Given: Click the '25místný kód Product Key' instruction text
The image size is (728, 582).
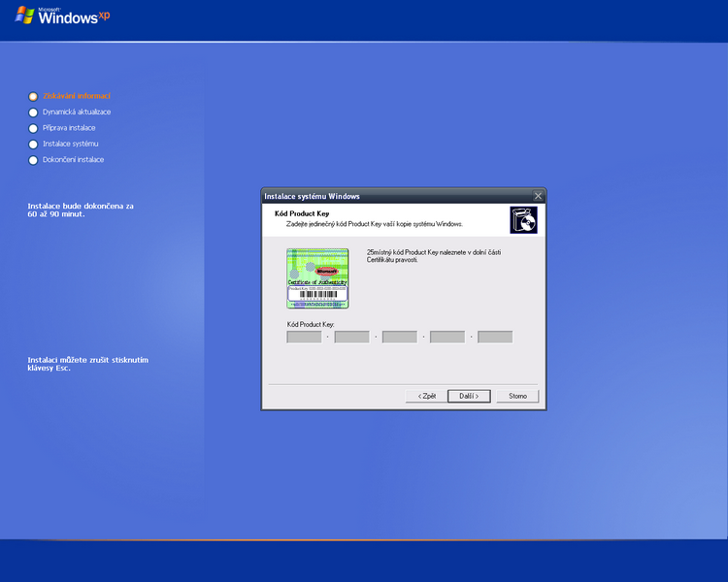Looking at the screenshot, I should 434,256.
